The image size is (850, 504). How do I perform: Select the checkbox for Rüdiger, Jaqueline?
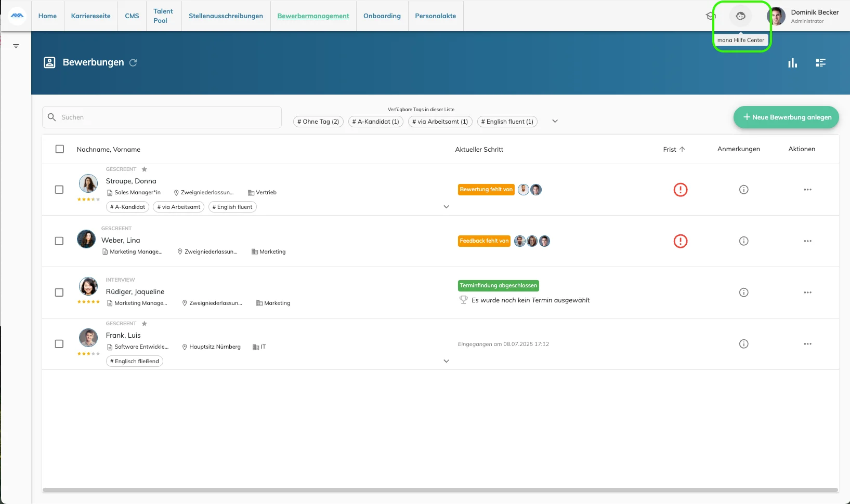click(59, 293)
